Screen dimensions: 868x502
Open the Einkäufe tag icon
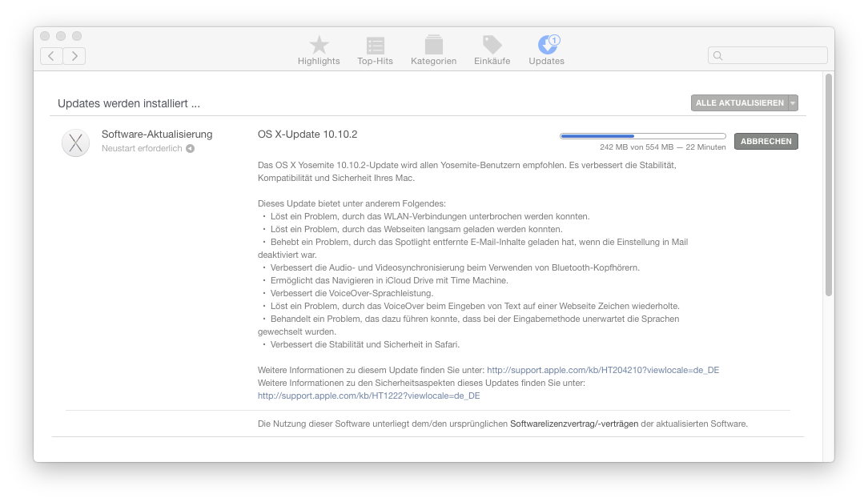[492, 45]
